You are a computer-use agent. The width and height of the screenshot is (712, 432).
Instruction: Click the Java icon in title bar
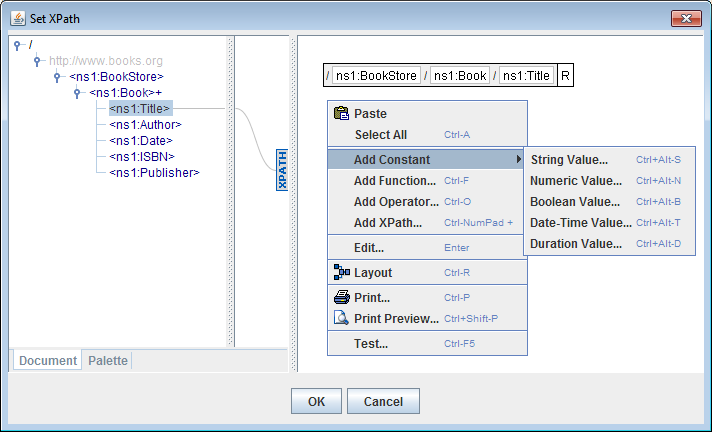click(x=18, y=19)
